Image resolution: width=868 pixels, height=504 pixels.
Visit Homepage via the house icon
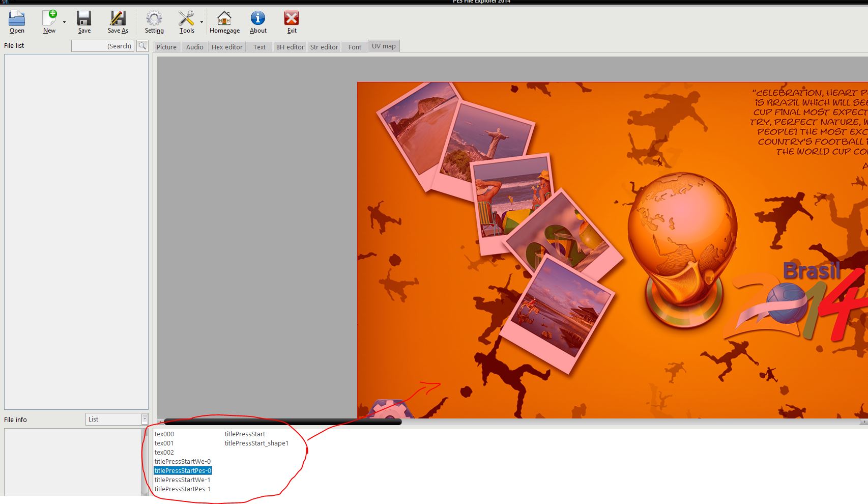pos(224,18)
